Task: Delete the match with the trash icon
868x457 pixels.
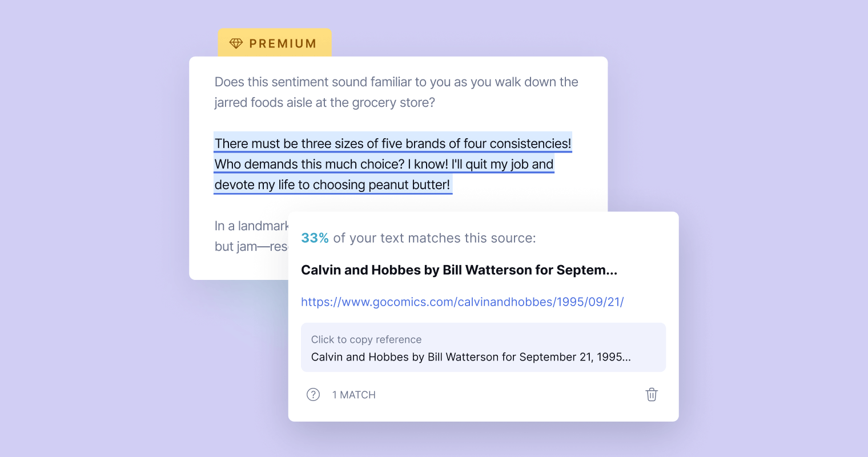Action: pos(652,395)
